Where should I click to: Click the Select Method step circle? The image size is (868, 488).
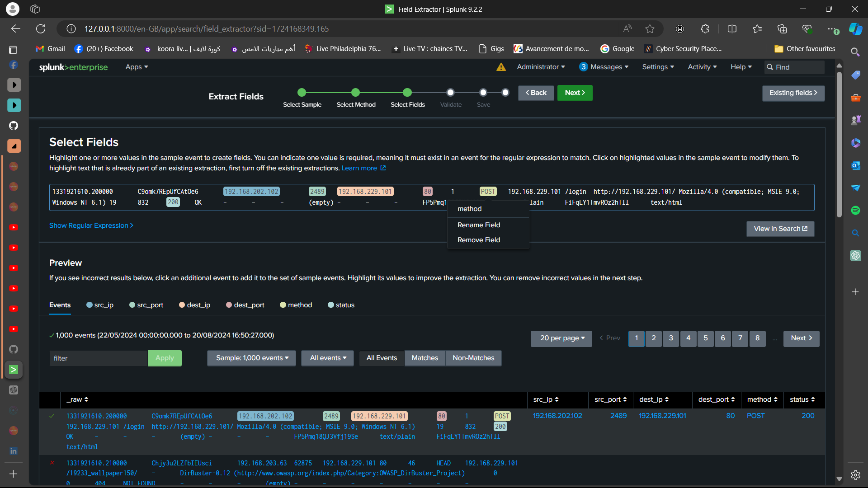pyautogui.click(x=356, y=93)
